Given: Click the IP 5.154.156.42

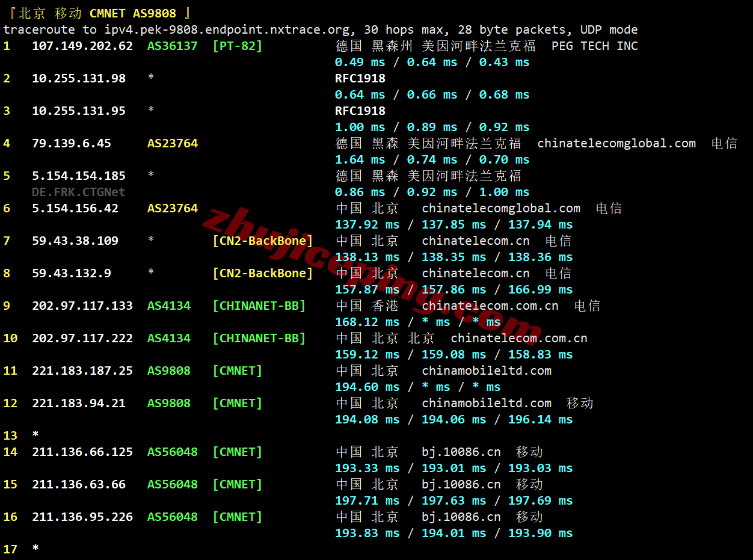Looking at the screenshot, I should [75, 208].
